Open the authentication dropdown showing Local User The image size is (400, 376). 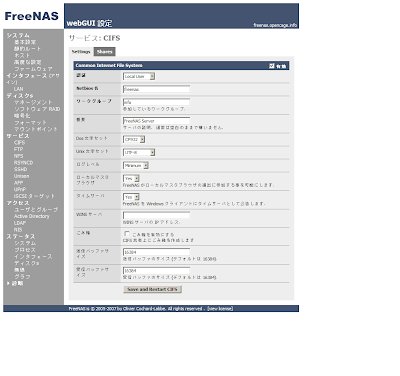[x=139, y=76]
